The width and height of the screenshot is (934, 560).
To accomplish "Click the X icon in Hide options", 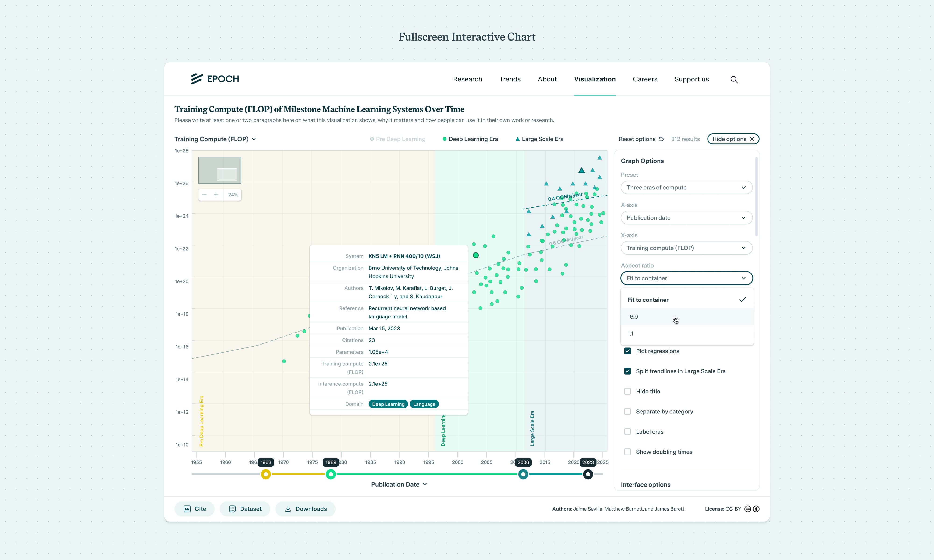I will (x=752, y=139).
